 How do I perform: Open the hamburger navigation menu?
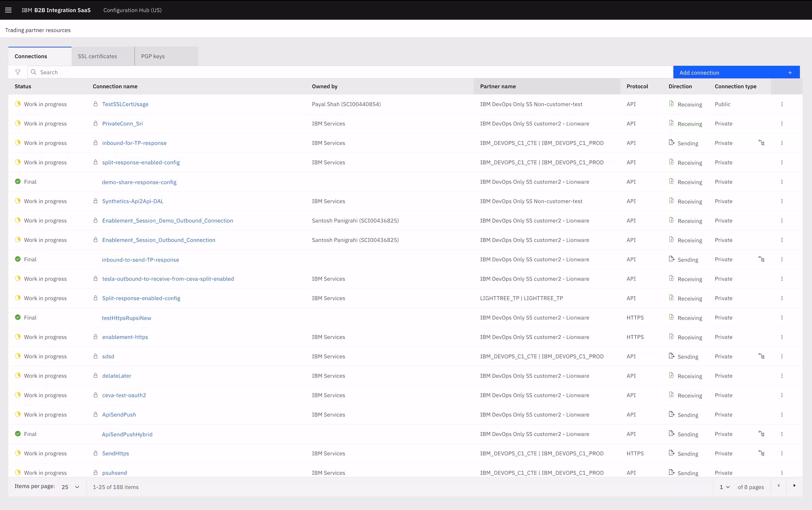[8, 10]
